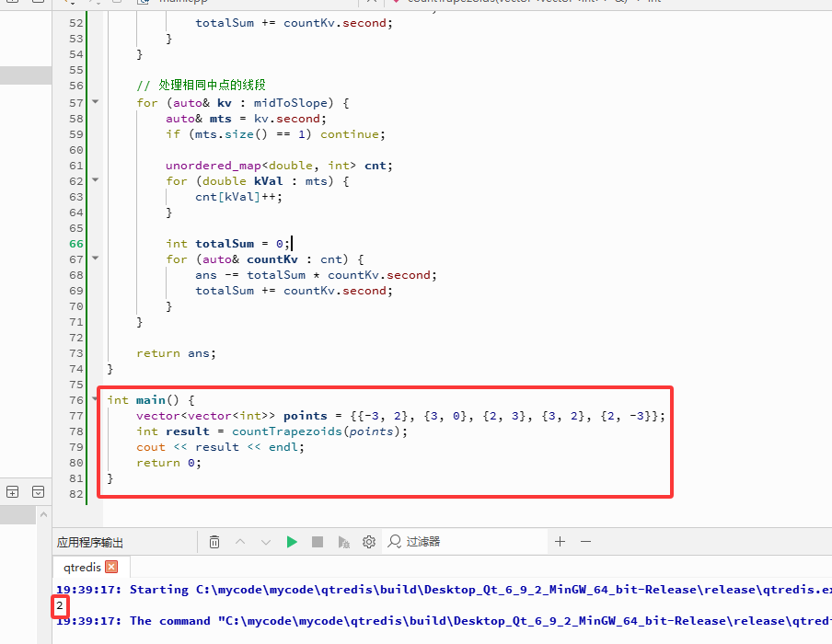This screenshot has width=832, height=644.
Task: Select the qtredis output tab
Action: [82, 567]
